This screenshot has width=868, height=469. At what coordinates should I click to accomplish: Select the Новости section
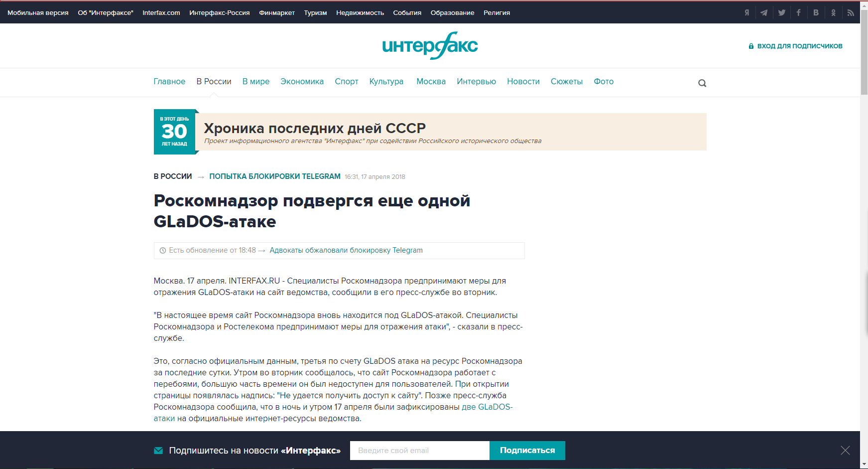click(523, 81)
